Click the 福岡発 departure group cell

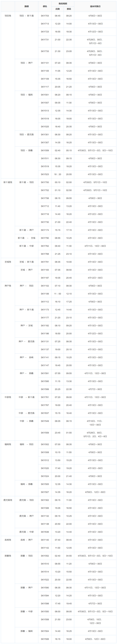click(x=8, y=444)
